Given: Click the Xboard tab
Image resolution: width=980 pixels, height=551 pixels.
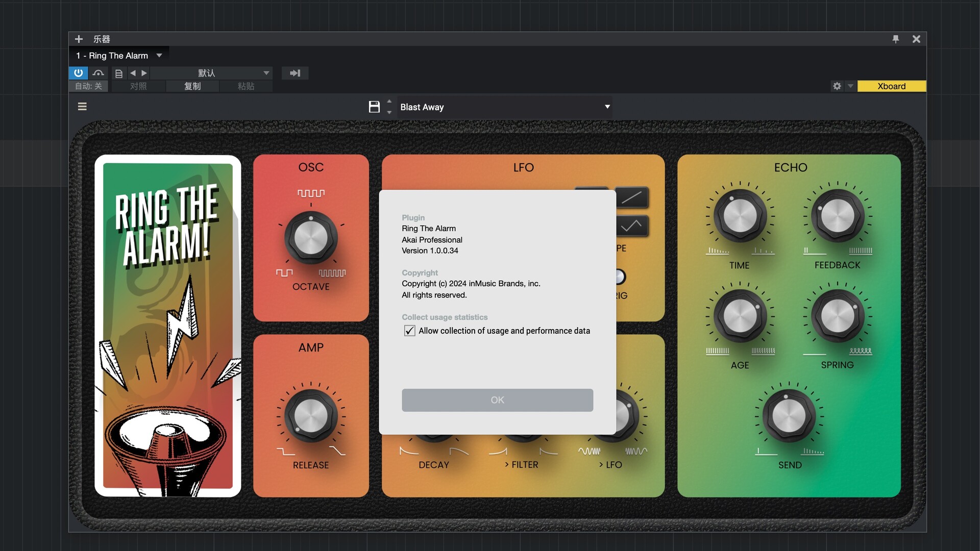Looking at the screenshot, I should 891,86.
